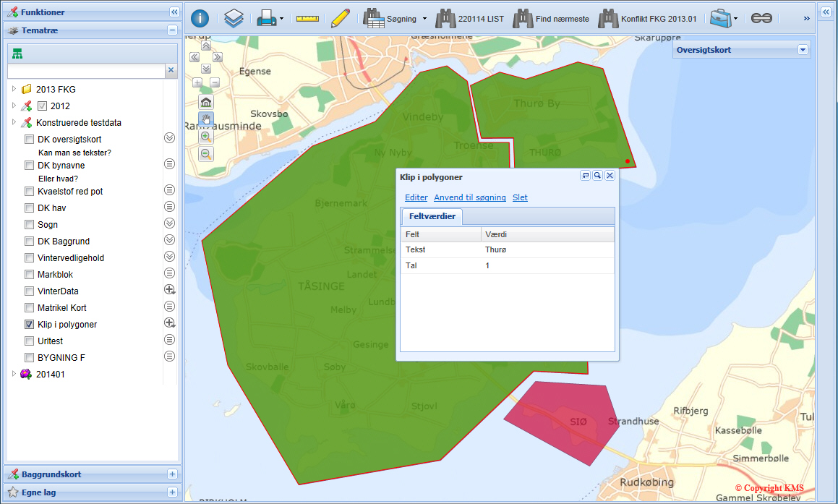Select the zoom out magnifier tool
The width and height of the screenshot is (838, 504).
[206, 155]
